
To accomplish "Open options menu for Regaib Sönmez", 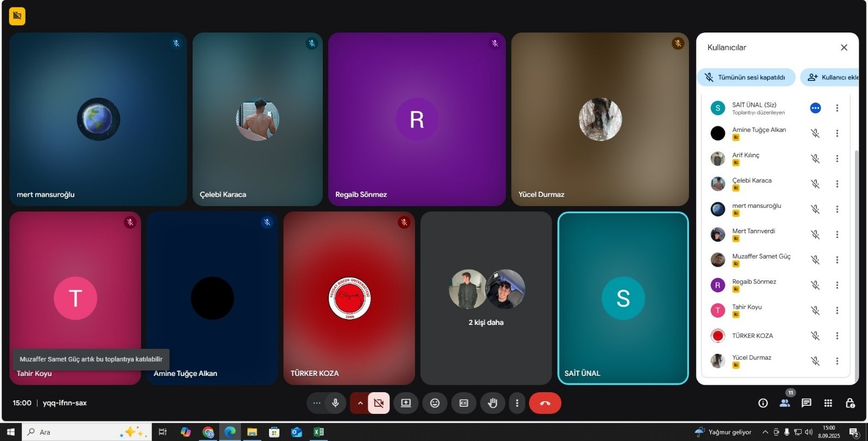I will (837, 285).
